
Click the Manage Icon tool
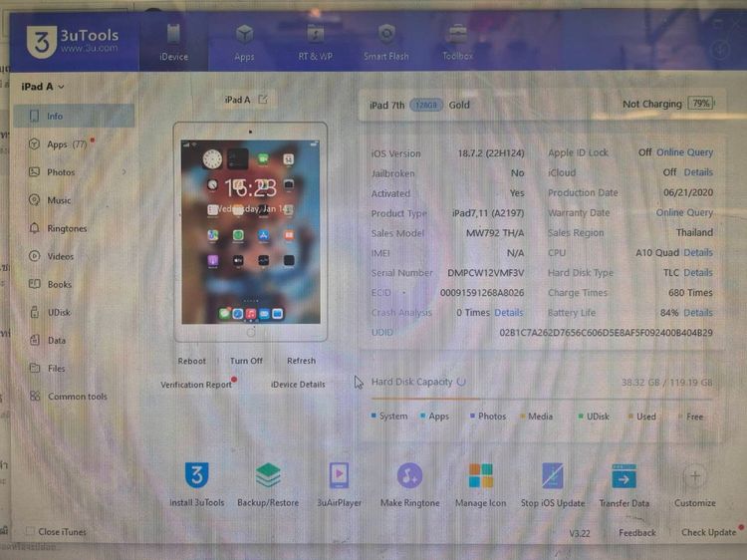481,476
